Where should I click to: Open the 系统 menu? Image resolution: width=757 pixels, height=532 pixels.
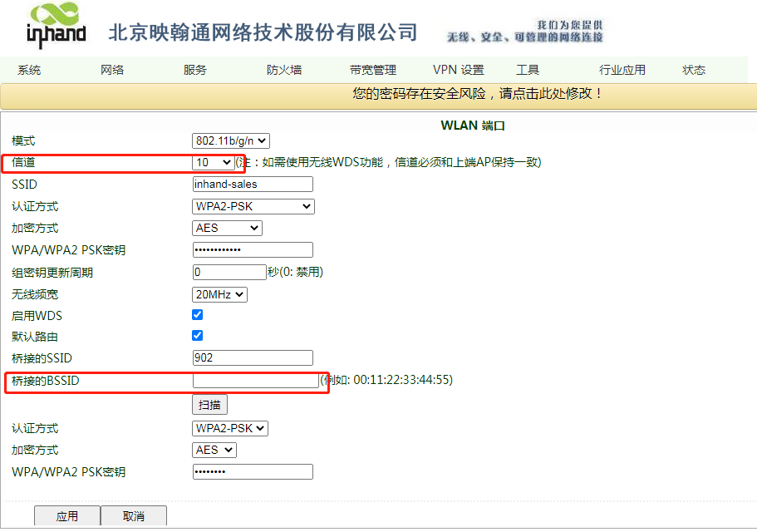pyautogui.click(x=29, y=70)
